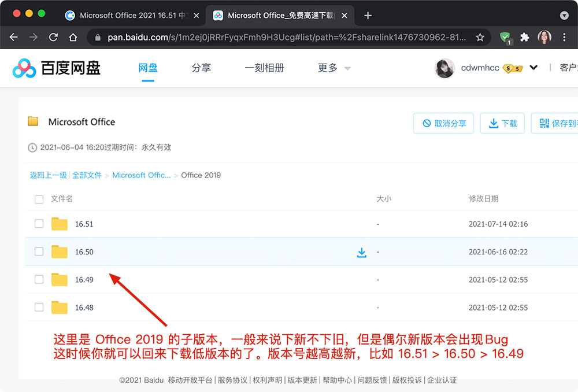
Task: Switch to Microsoft Office_免费高速下载 browser tab
Action: click(x=279, y=16)
